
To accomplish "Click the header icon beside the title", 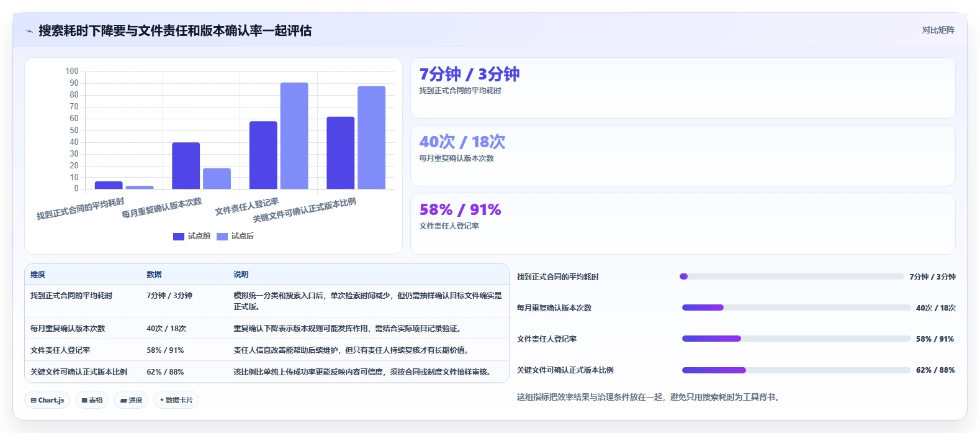I will 29,31.
